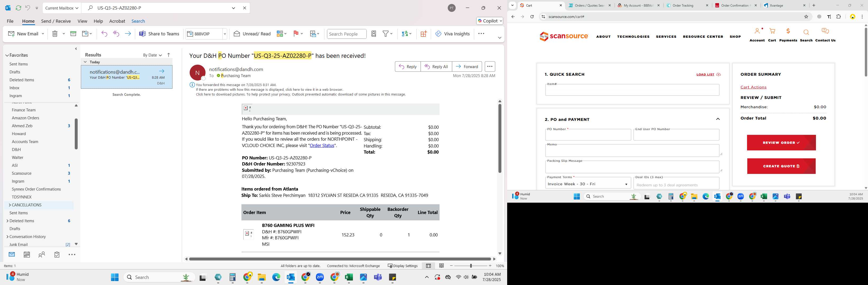
Task: Click the Share to Teams button
Action: 159,34
